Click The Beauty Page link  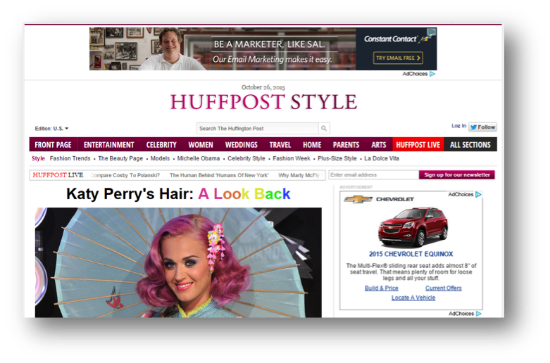point(120,159)
